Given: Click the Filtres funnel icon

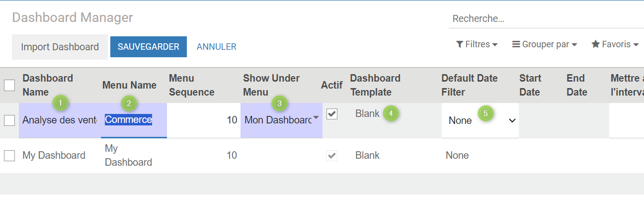Looking at the screenshot, I should coord(460,44).
